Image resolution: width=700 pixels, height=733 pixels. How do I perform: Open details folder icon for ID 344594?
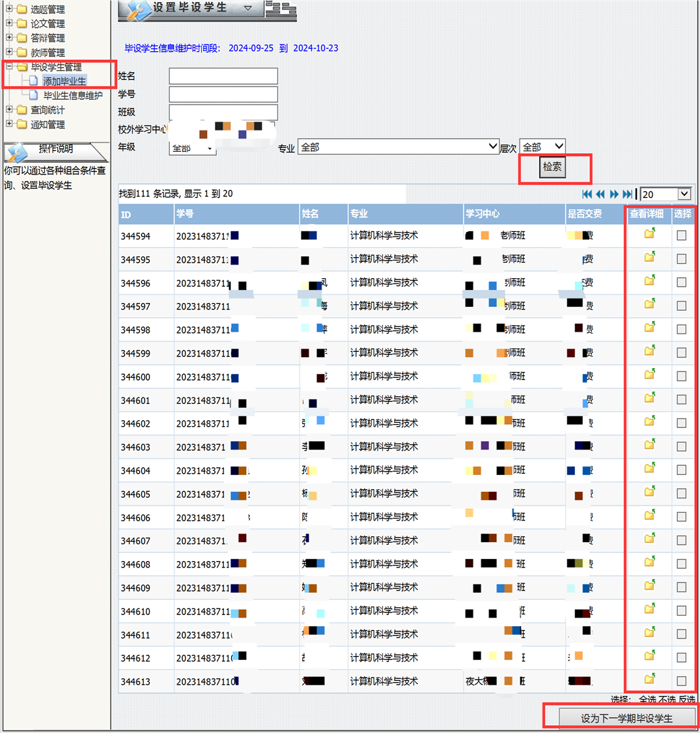click(x=649, y=235)
